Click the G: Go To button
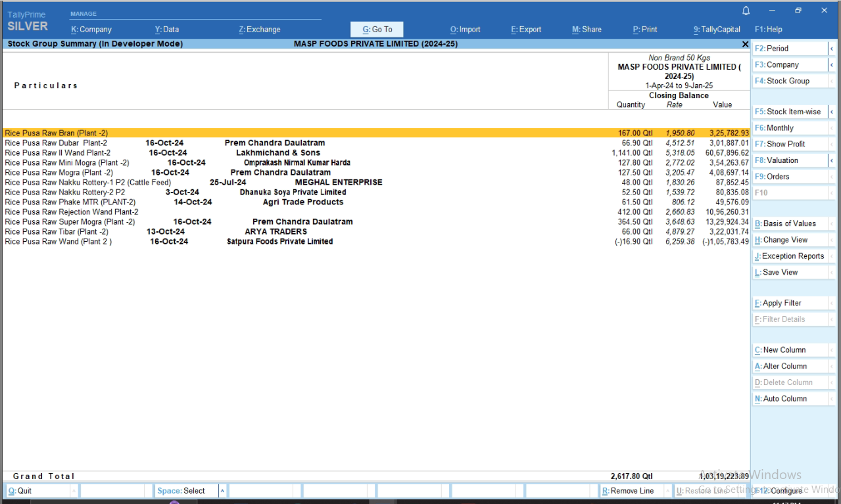The width and height of the screenshot is (841, 504). 377,30
